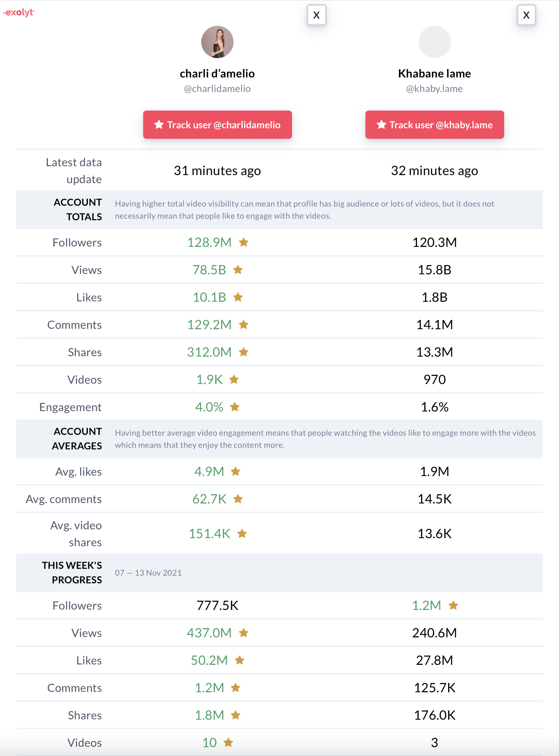Click star icon beside 437.0M weekly views

[x=244, y=633]
